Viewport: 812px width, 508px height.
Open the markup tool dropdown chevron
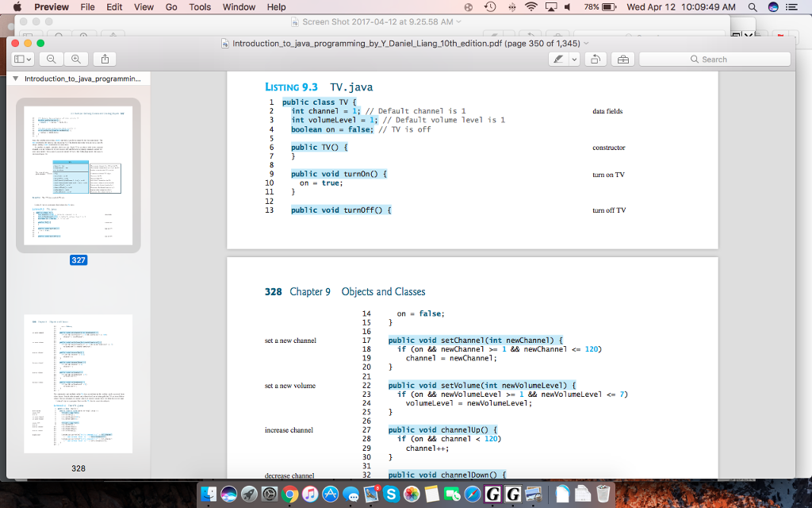click(x=574, y=58)
